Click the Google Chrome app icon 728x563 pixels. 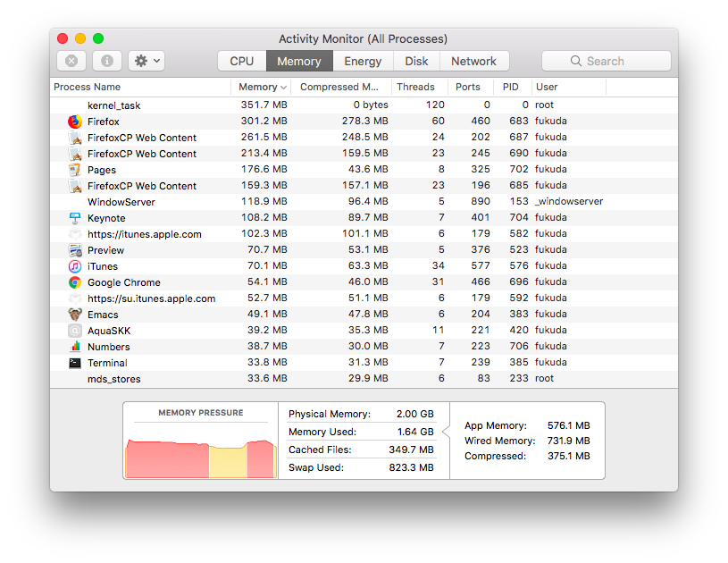[x=75, y=282]
